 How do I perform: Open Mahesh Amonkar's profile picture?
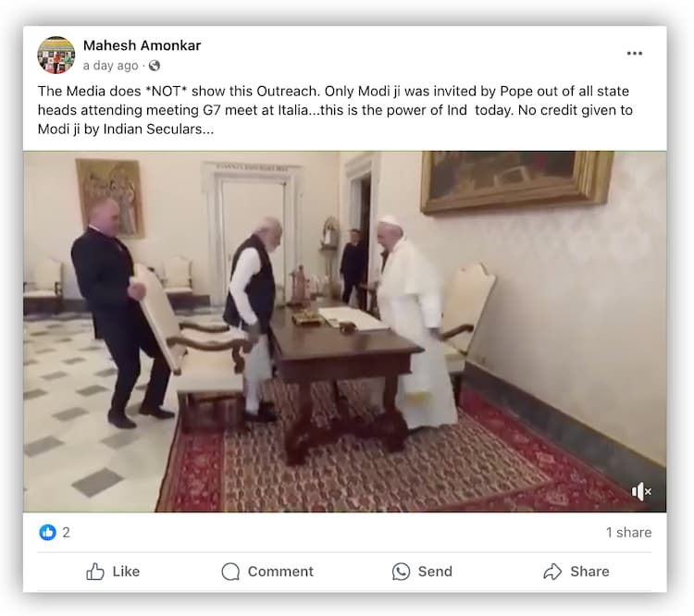click(x=56, y=55)
